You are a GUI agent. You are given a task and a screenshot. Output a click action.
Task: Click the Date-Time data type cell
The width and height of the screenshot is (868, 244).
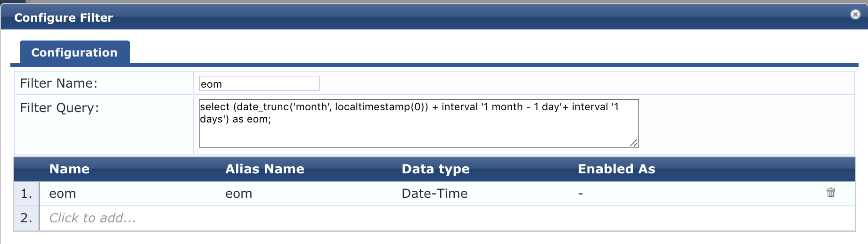[x=434, y=194]
